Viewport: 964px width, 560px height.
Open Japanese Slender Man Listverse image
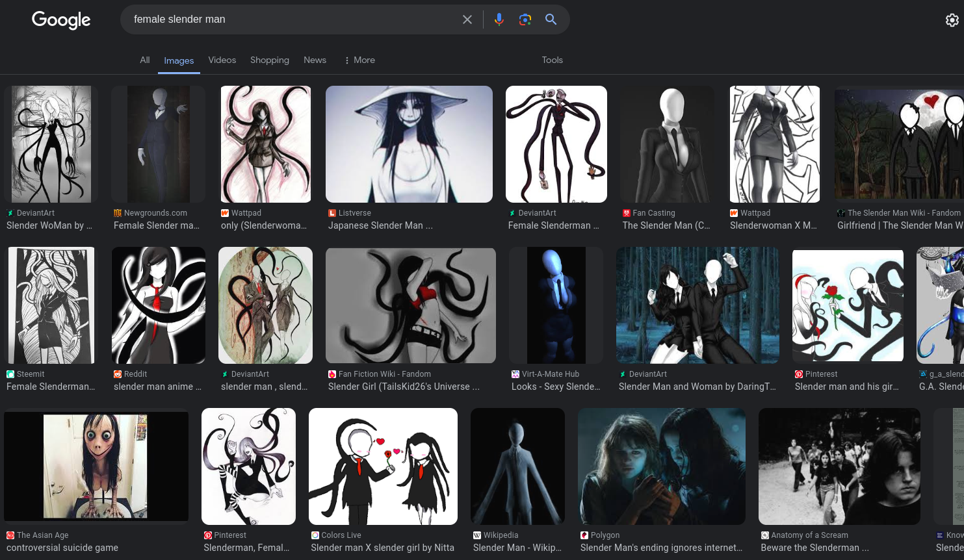tap(409, 144)
